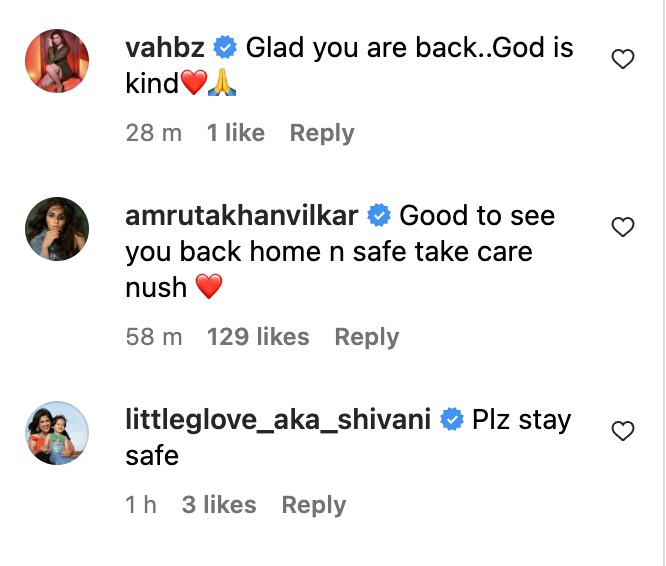Like vahbz's comment with the heart icon
Viewport: 666px width, 566px height.
[623, 59]
